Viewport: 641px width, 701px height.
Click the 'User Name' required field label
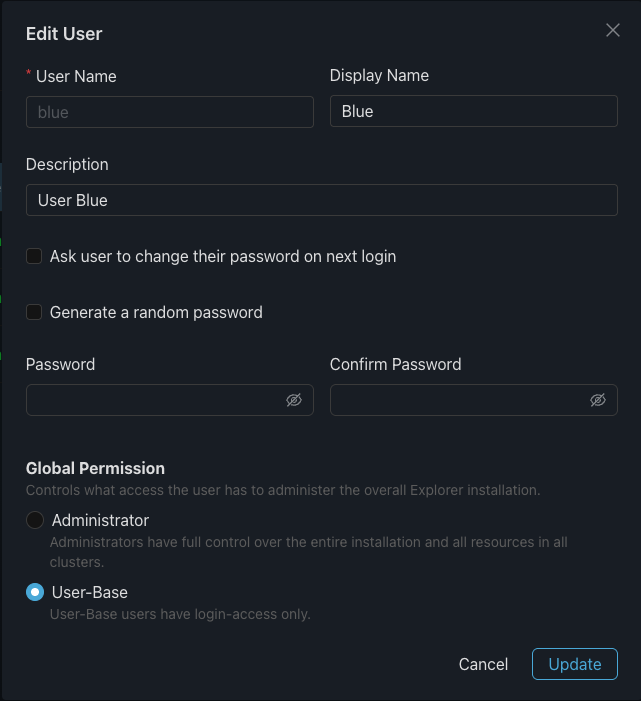click(x=76, y=76)
